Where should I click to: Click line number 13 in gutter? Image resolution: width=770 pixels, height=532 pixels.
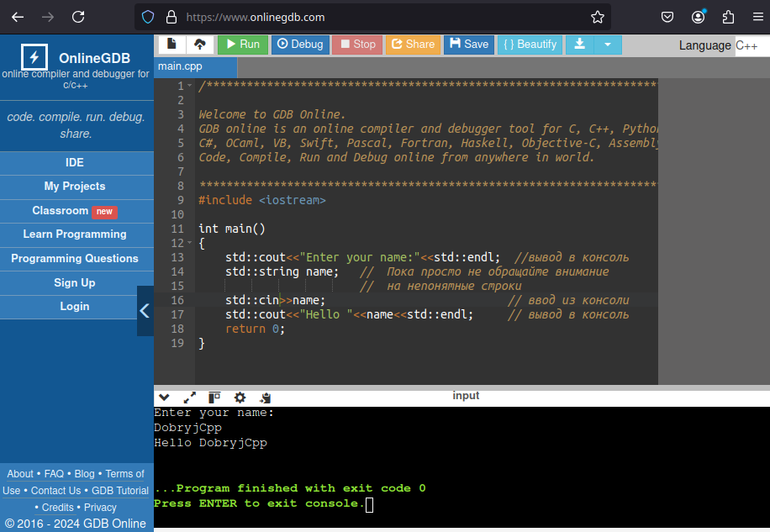pyautogui.click(x=177, y=258)
